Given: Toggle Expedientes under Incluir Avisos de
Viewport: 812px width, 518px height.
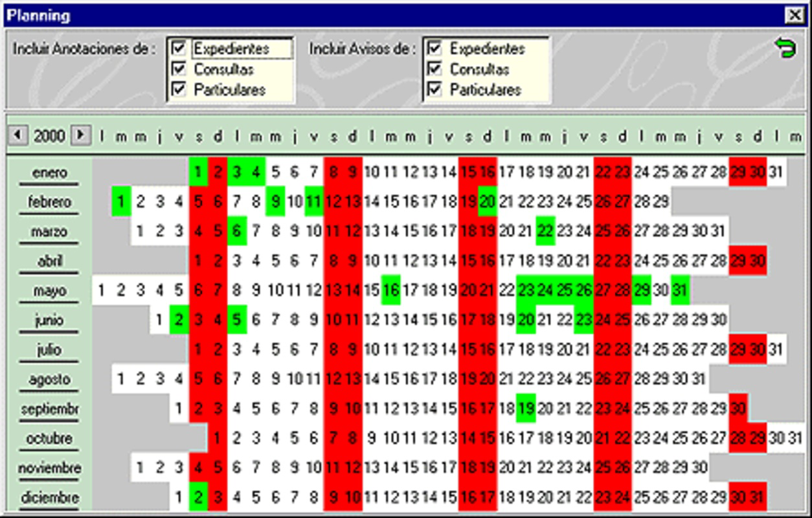Looking at the screenshot, I should (x=435, y=49).
